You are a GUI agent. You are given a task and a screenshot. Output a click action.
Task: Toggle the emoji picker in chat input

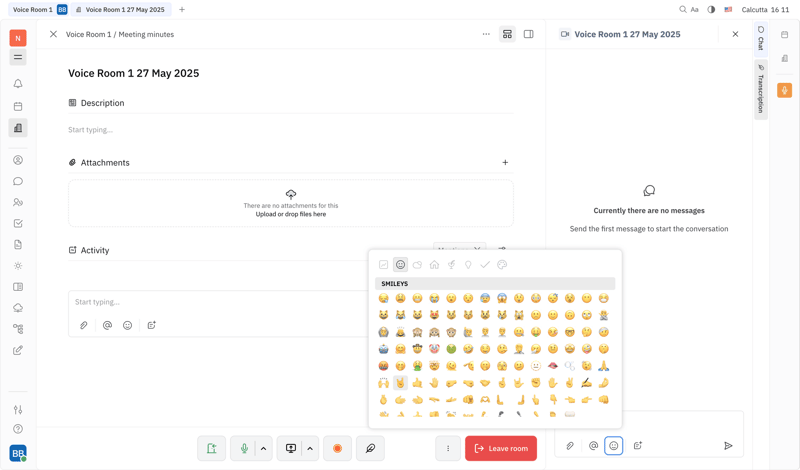point(614,446)
